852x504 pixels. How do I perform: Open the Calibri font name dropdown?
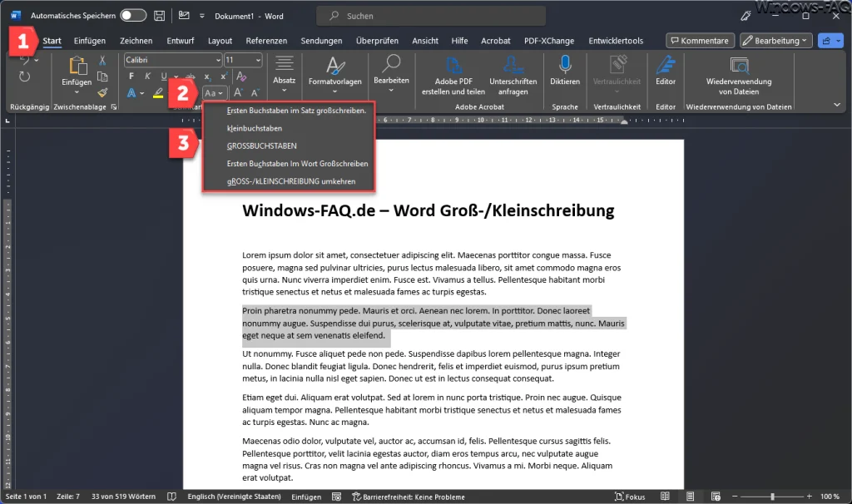coord(218,60)
